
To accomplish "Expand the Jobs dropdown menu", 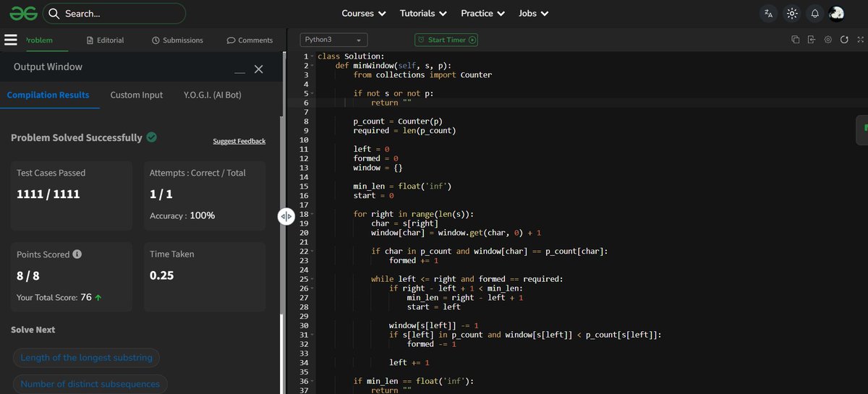I will [533, 13].
